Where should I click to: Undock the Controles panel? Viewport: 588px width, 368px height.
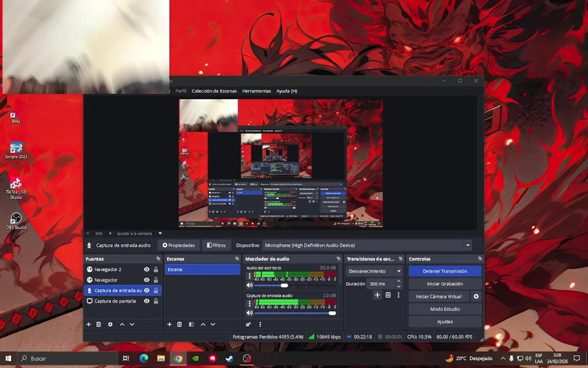click(x=480, y=259)
